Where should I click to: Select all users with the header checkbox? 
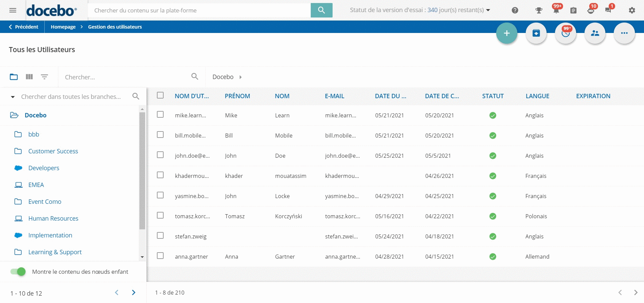coord(160,96)
